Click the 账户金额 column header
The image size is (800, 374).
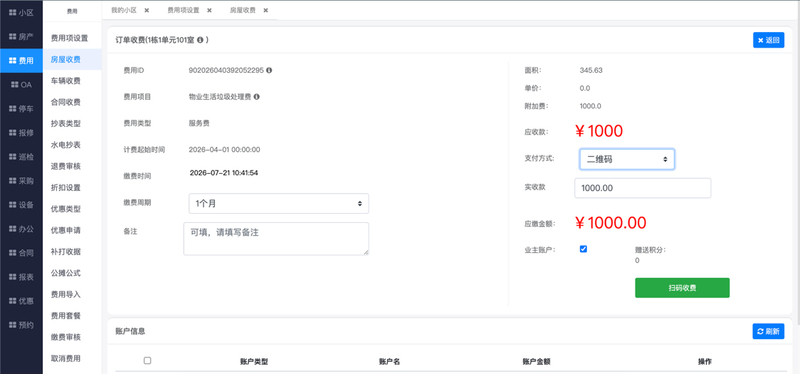click(536, 361)
